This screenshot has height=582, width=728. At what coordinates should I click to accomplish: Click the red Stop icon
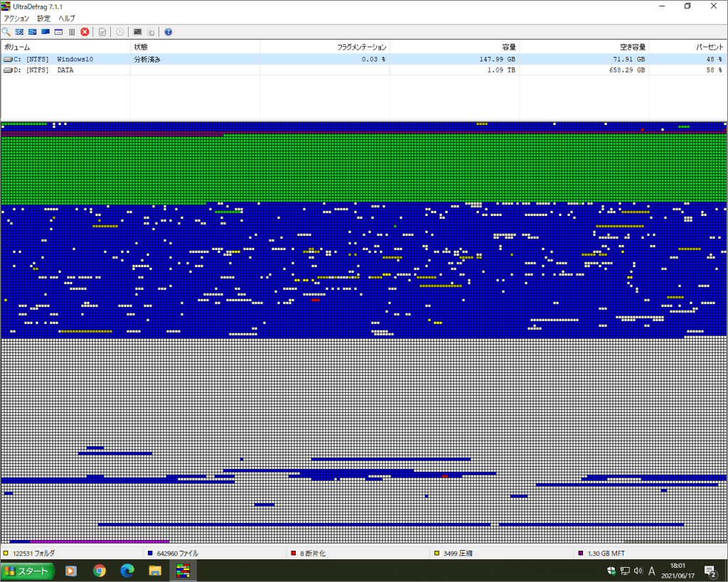coord(85,32)
